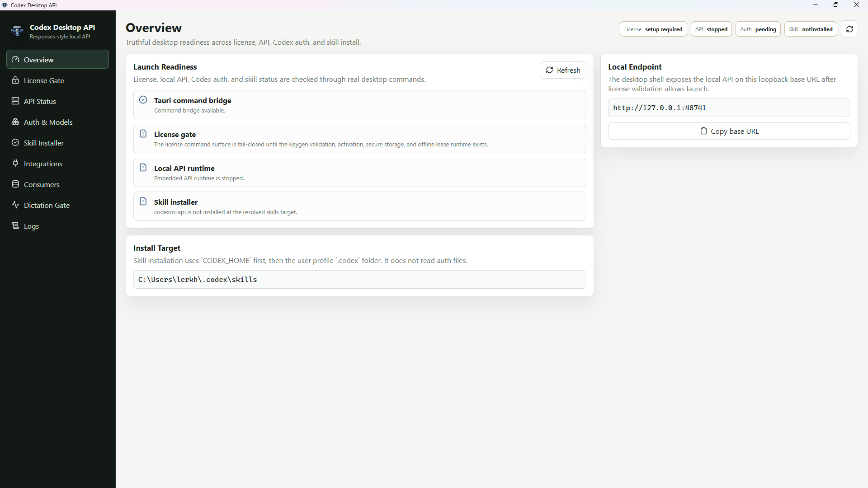Click the Dictation Gate activity icon
The image size is (868, 488).
pyautogui.click(x=15, y=205)
